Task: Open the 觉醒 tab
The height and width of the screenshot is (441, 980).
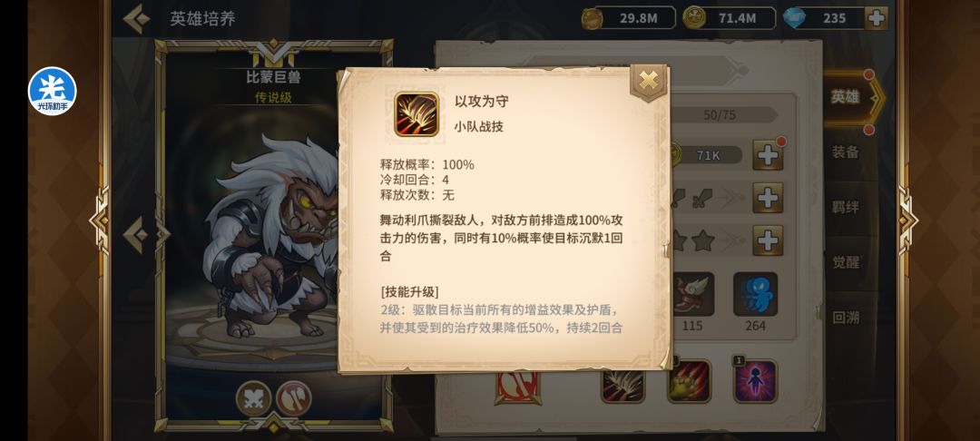Action: (845, 261)
